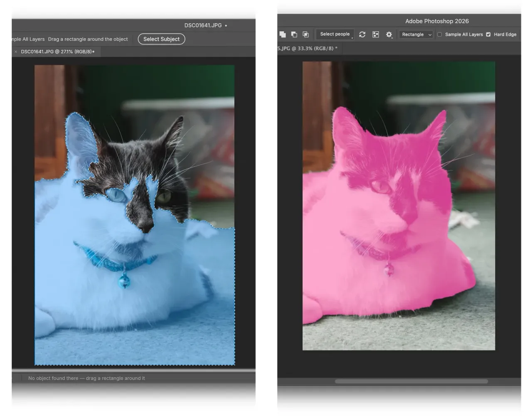This screenshot has height=416, width=532.
Task: Click Subtract from selection icon in right window
Action: [294, 34]
